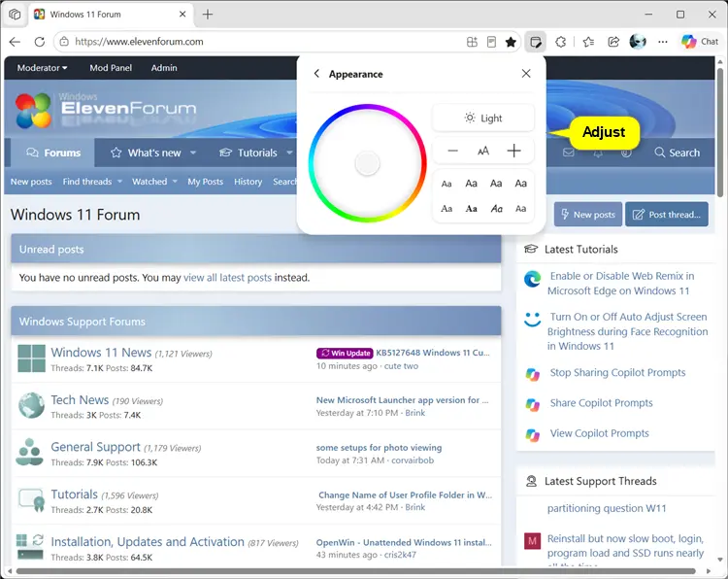
Task: Close the Windows 11 Forum tab
Action: 182,15
